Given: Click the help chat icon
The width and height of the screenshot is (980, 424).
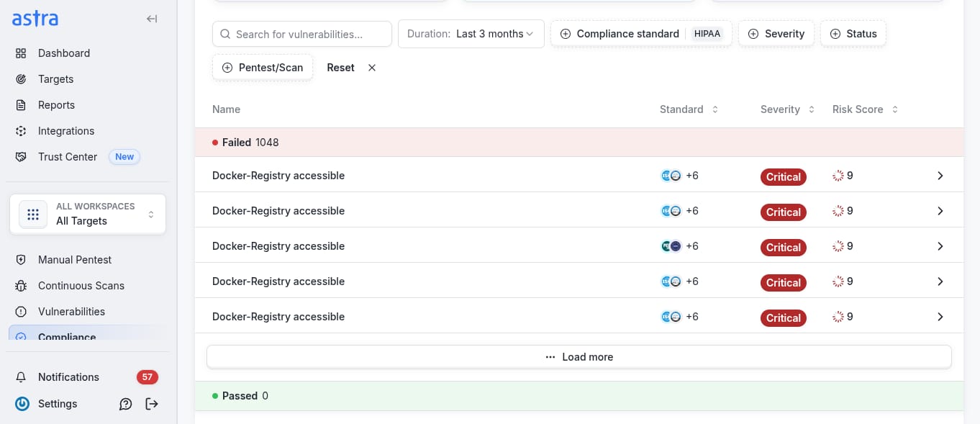Looking at the screenshot, I should (x=126, y=404).
